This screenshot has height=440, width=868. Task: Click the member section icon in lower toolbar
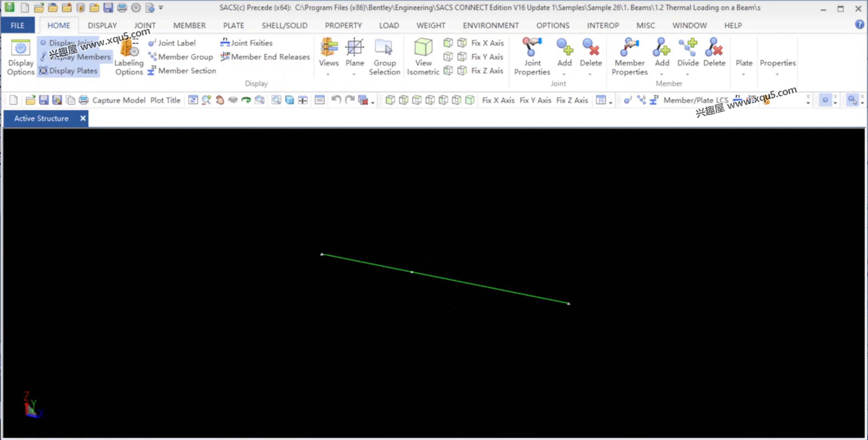coord(654,100)
